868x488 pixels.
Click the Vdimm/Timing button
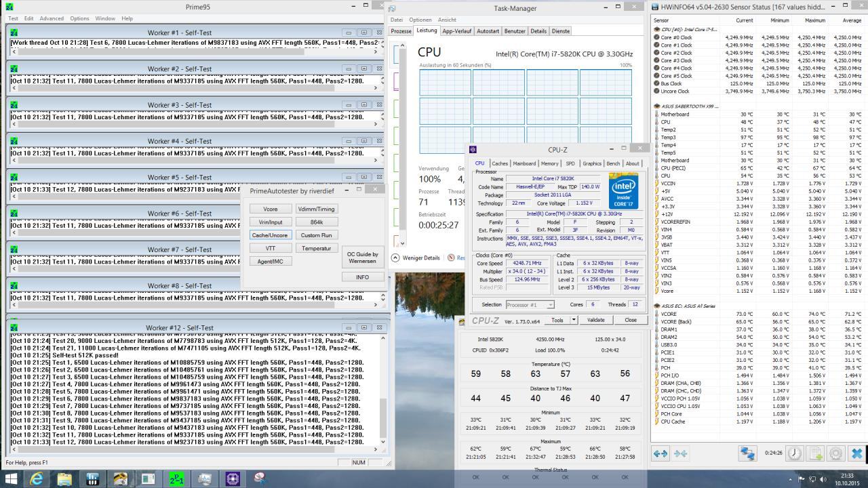[317, 209]
